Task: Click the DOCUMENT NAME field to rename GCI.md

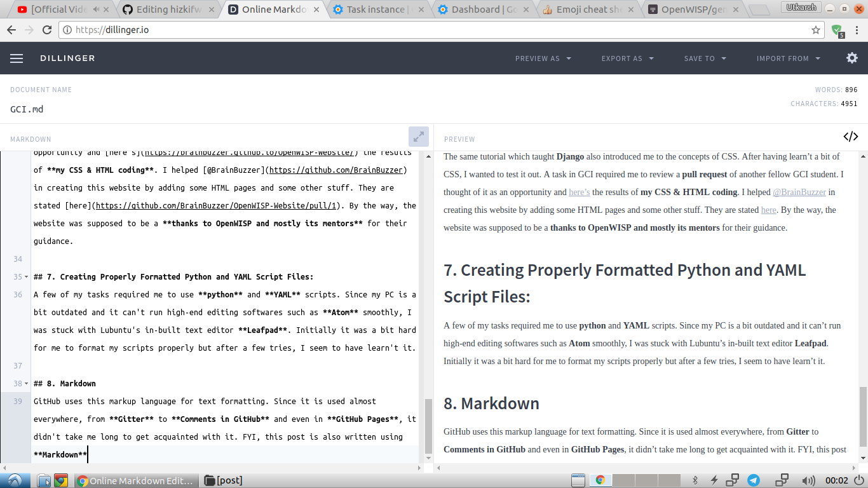Action: 26,109
